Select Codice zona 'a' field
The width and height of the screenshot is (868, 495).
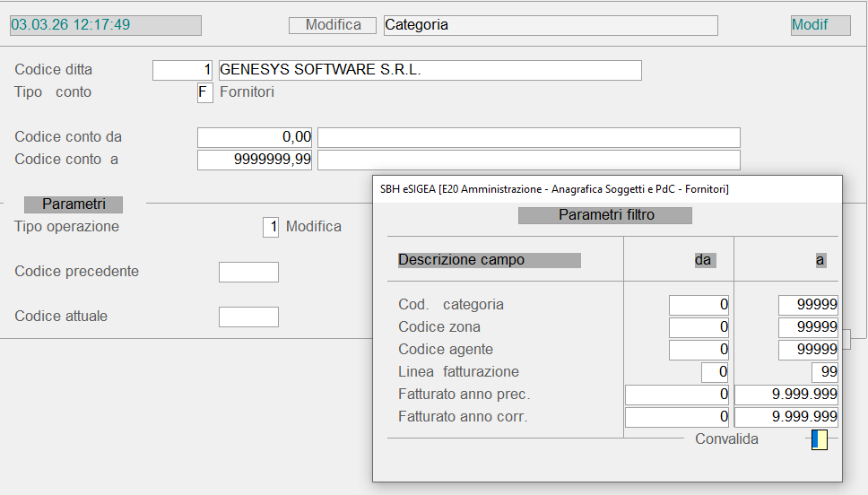[x=808, y=327]
